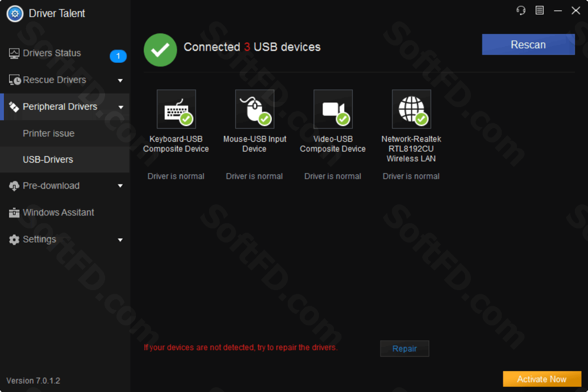Expand the Pre-download arrow
This screenshot has height=392, width=588.
[120, 186]
